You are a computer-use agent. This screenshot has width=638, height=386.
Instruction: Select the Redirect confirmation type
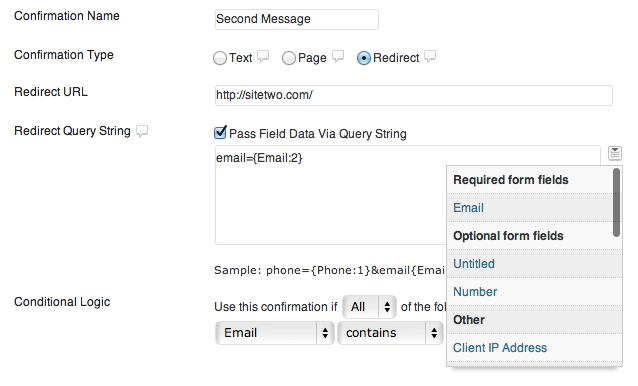pyautogui.click(x=364, y=58)
